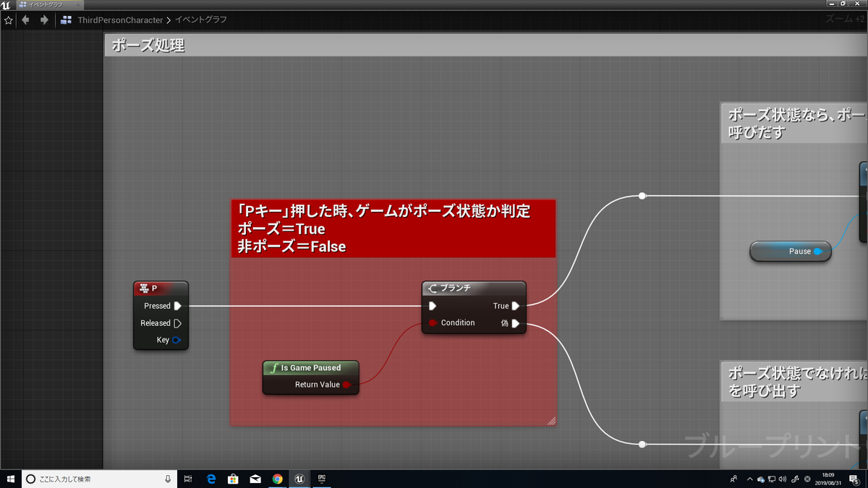
Task: Launch Google Chrome from the taskbar
Action: [x=278, y=479]
